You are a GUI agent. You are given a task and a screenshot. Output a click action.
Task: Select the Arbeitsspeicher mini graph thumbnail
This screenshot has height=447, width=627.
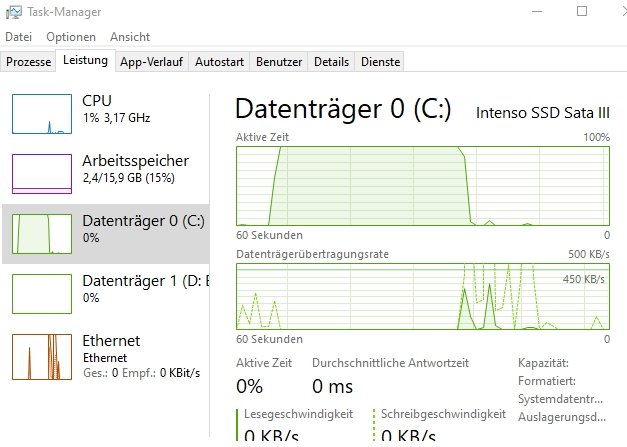click(41, 173)
